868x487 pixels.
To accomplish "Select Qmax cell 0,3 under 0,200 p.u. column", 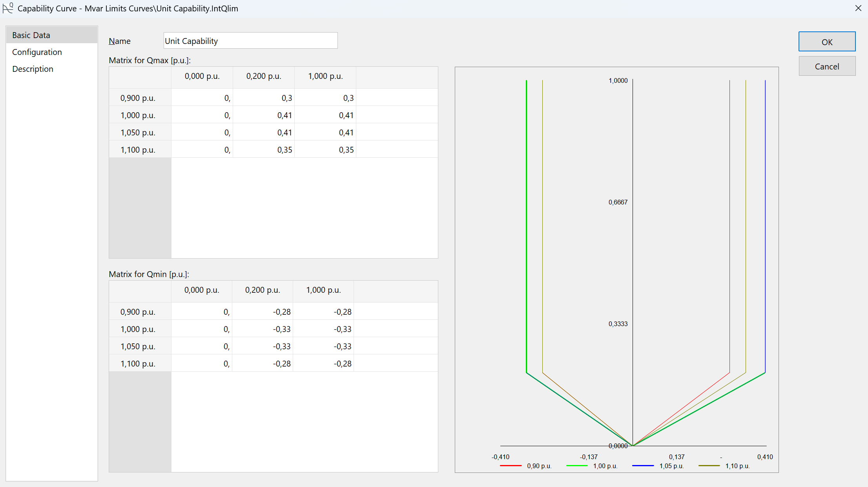I will [x=264, y=98].
